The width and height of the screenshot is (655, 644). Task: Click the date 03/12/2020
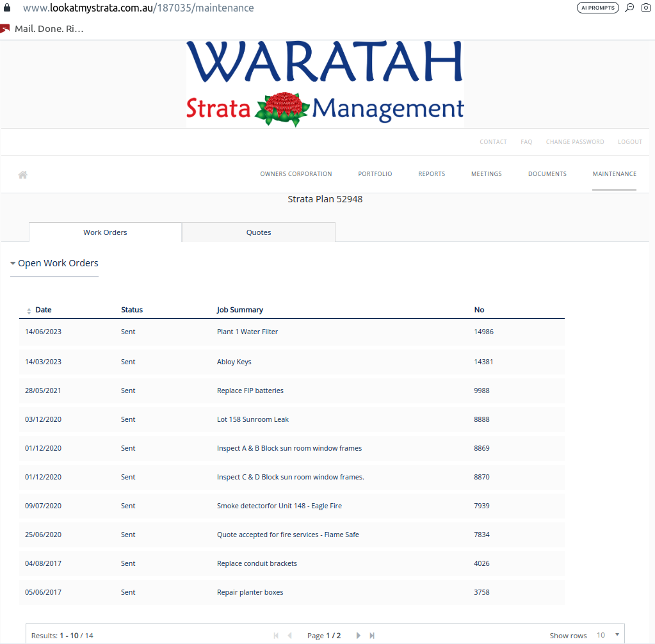(43, 419)
